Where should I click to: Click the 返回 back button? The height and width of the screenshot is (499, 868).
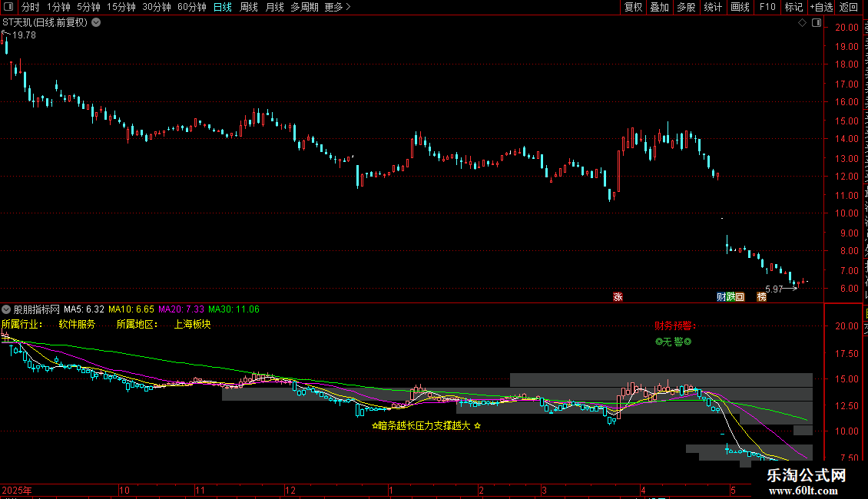pyautogui.click(x=849, y=7)
